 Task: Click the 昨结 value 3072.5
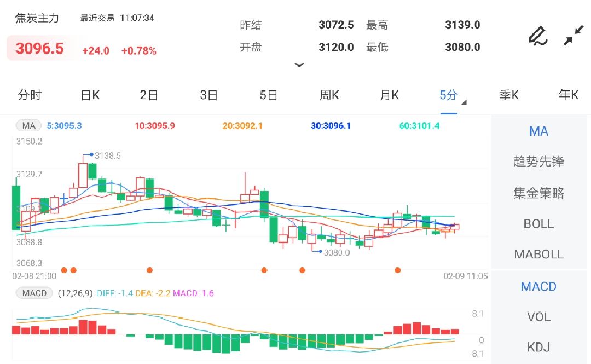(x=336, y=25)
